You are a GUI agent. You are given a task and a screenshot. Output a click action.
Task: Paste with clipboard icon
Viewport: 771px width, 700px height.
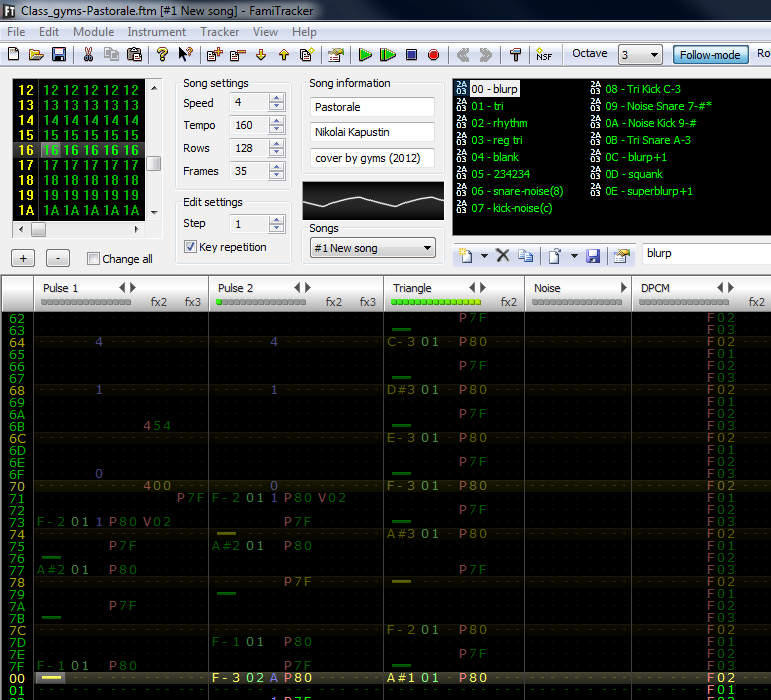click(x=134, y=55)
